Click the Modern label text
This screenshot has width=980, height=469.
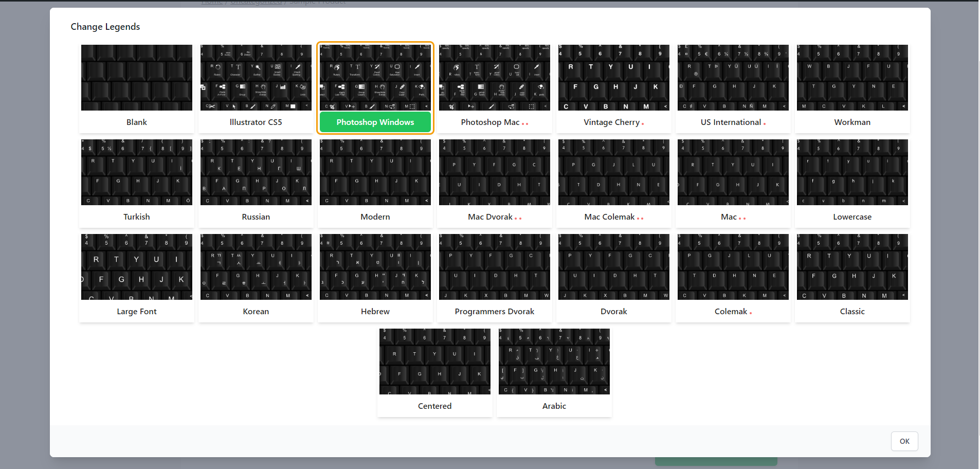(x=375, y=217)
